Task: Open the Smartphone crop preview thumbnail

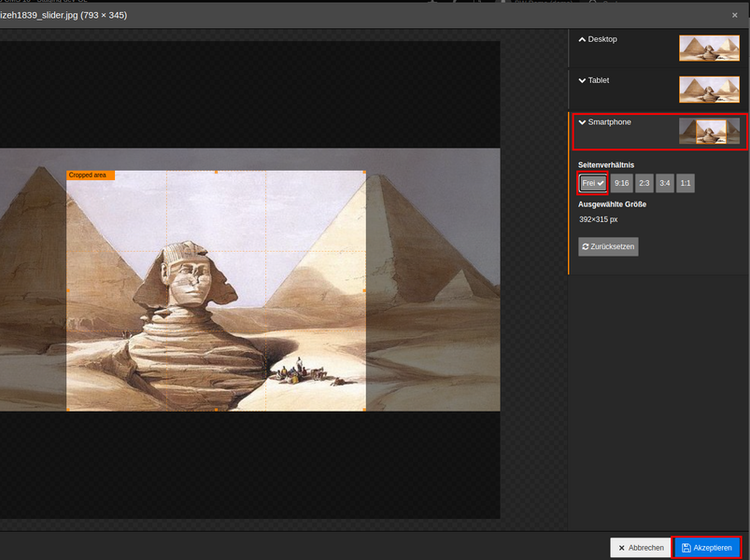Action: point(709,131)
